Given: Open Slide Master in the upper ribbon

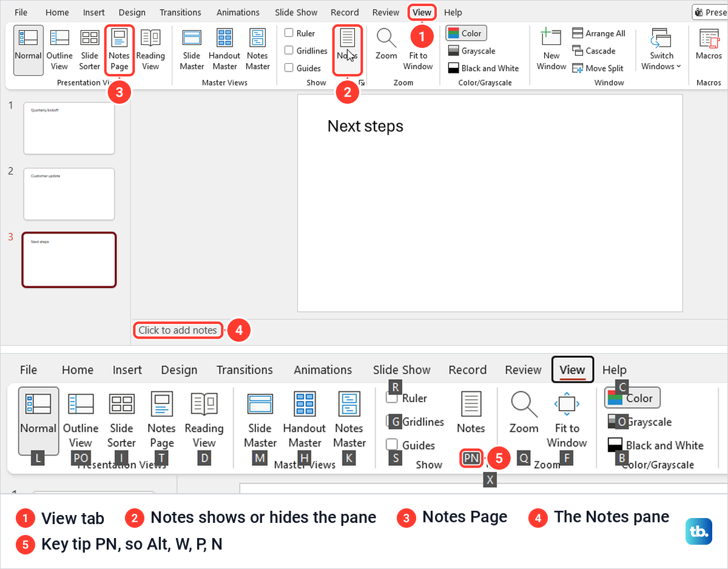Looking at the screenshot, I should coord(192,50).
